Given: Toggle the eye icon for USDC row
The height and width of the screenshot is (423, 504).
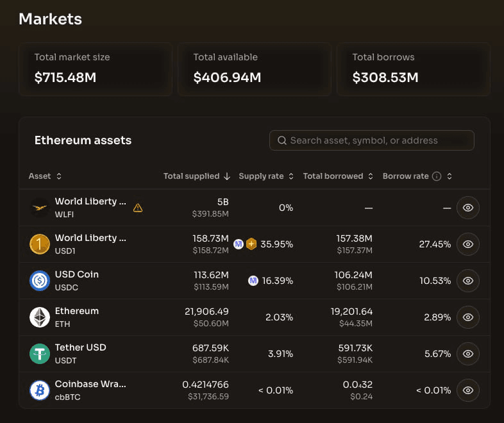Looking at the screenshot, I should pos(468,281).
